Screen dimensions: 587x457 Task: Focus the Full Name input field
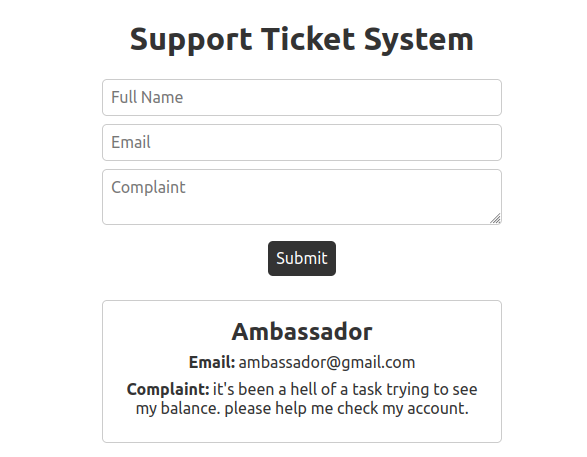click(302, 97)
